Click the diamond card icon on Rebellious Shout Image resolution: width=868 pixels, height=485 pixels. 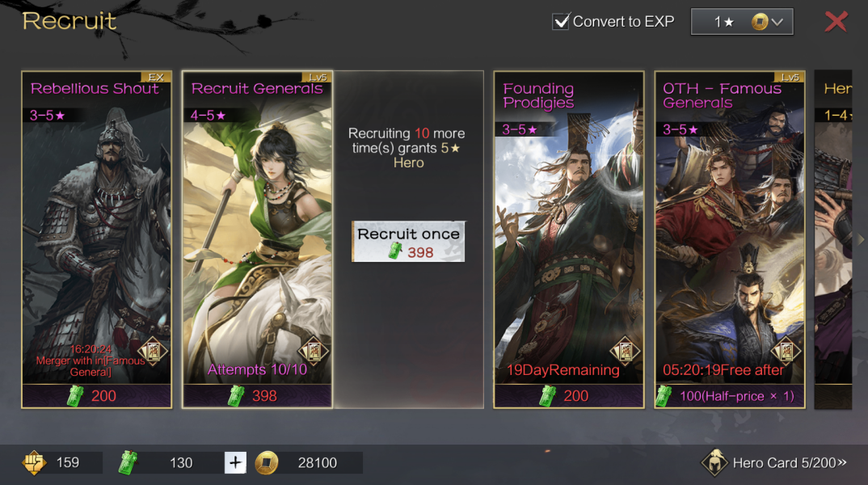pos(152,351)
